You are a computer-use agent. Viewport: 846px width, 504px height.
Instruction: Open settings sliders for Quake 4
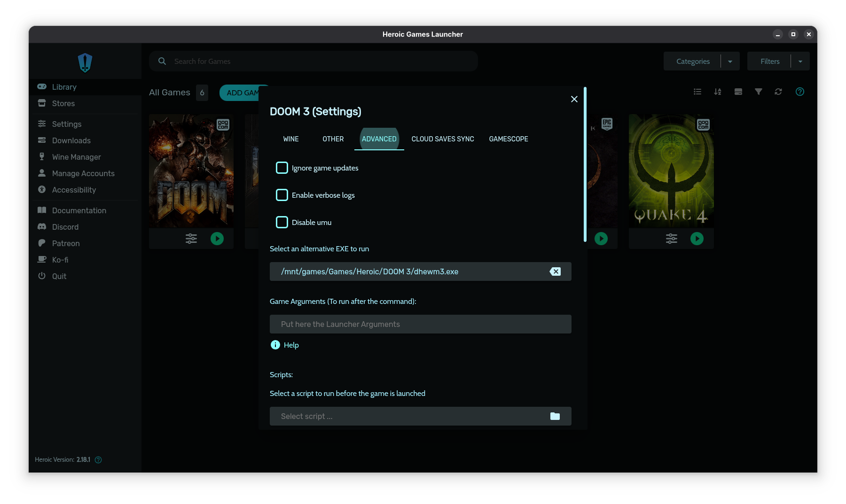click(672, 239)
